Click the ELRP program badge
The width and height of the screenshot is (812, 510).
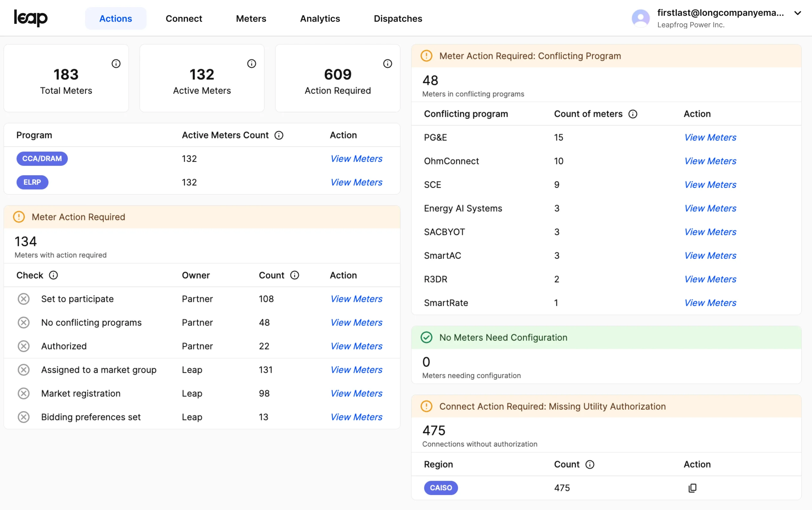tap(32, 182)
